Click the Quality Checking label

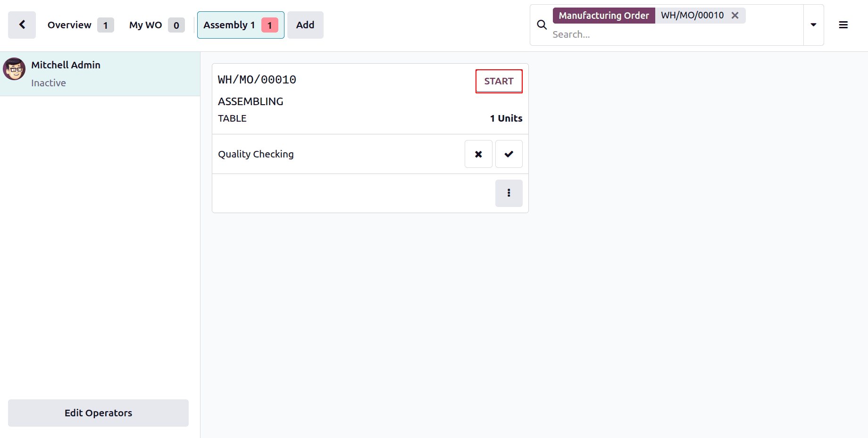point(256,154)
